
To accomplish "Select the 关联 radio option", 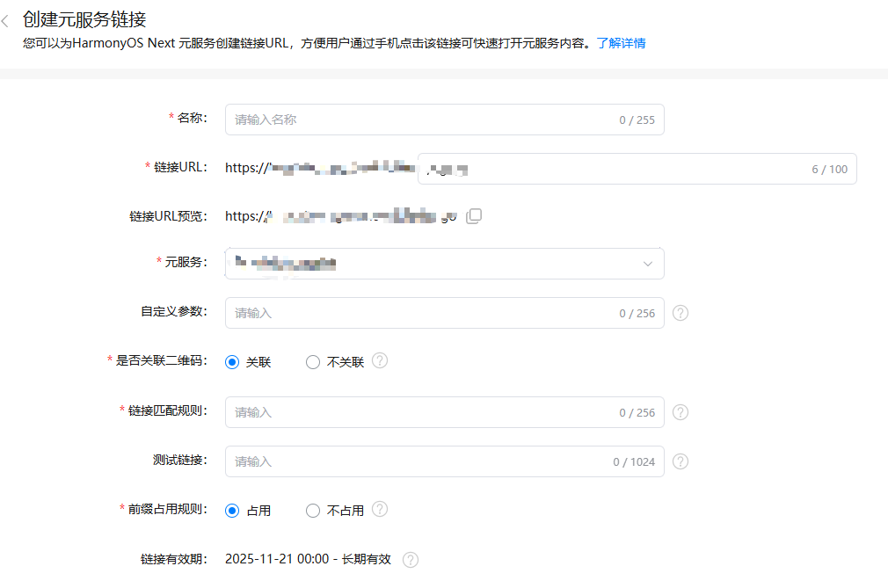I will [x=231, y=361].
